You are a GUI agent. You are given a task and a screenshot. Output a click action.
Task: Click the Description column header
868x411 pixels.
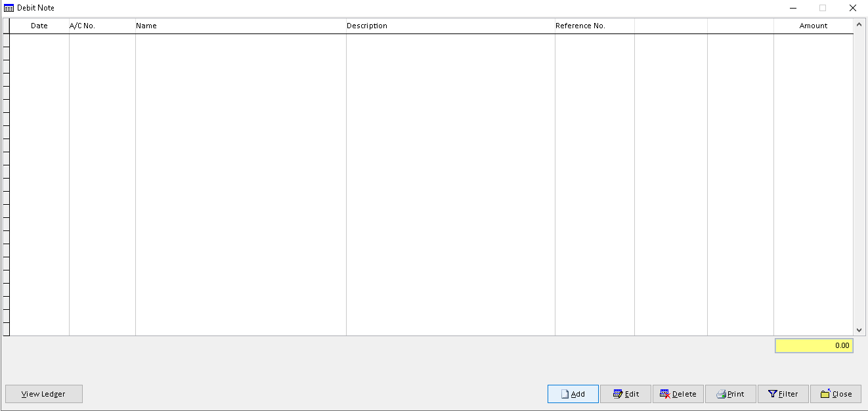450,26
